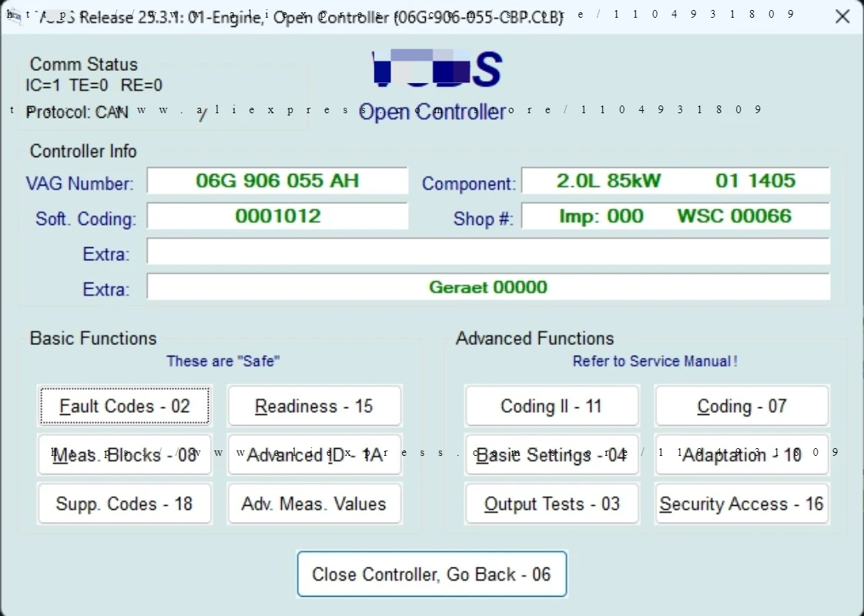Select Advanced ID - 1A
Image resolution: width=864 pixels, height=616 pixels.
pos(315,455)
